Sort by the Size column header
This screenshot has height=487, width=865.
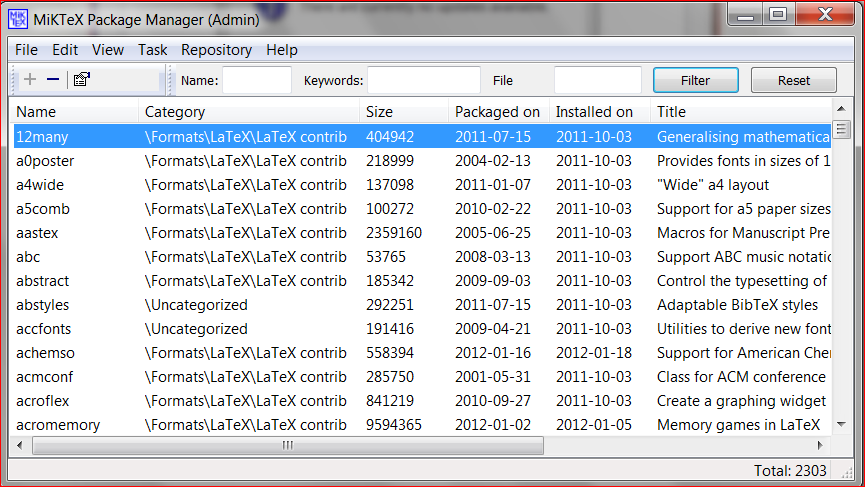(404, 111)
